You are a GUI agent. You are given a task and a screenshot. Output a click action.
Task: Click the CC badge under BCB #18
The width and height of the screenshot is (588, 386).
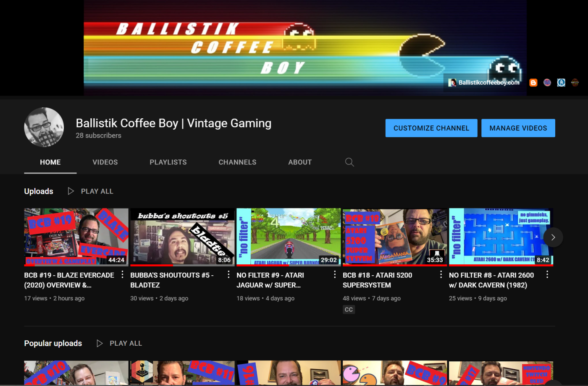click(349, 310)
